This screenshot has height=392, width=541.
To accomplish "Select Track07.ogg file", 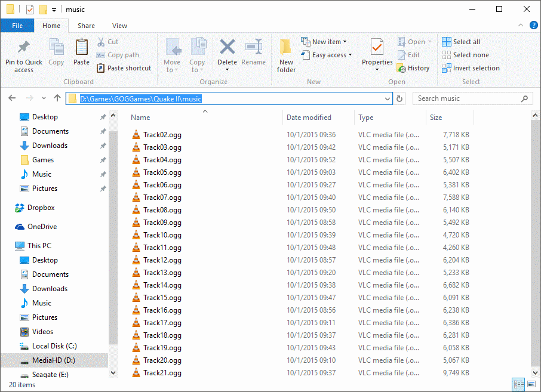I will tap(157, 197).
